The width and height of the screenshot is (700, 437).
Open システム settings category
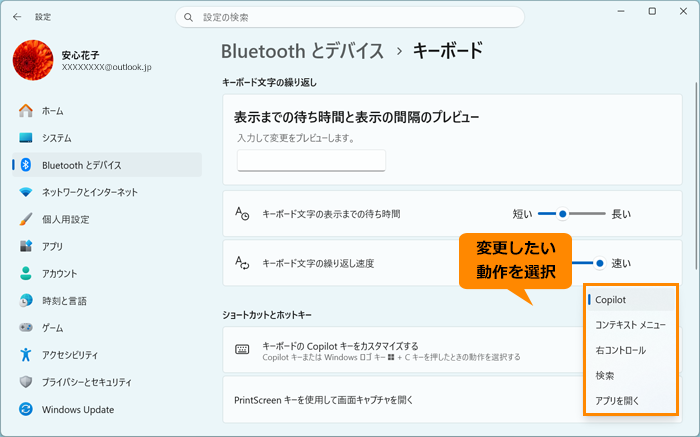(107, 138)
